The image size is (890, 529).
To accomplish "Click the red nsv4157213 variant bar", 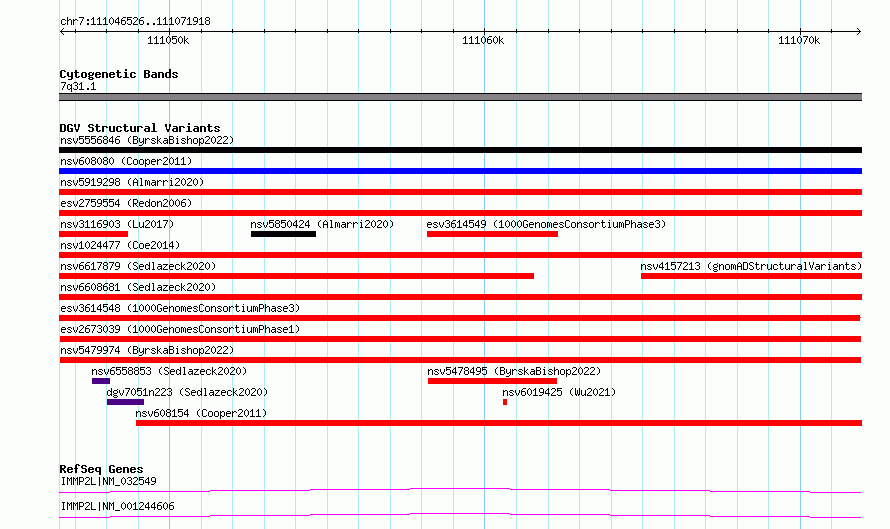I will click(x=752, y=276).
